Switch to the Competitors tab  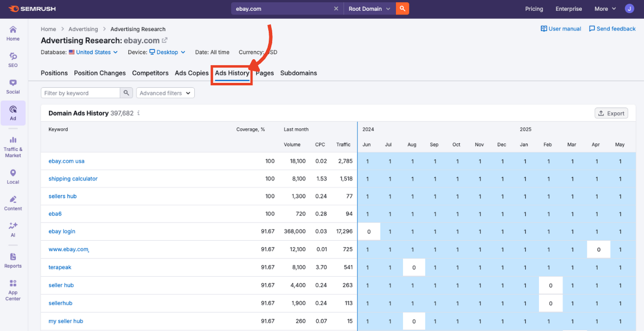point(150,73)
